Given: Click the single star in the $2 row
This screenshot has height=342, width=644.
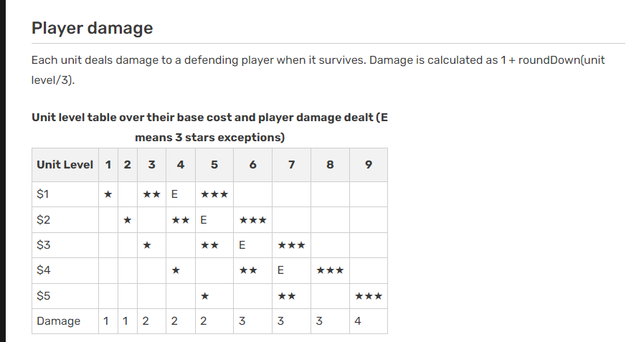Looking at the screenshot, I should pyautogui.click(x=126, y=220).
